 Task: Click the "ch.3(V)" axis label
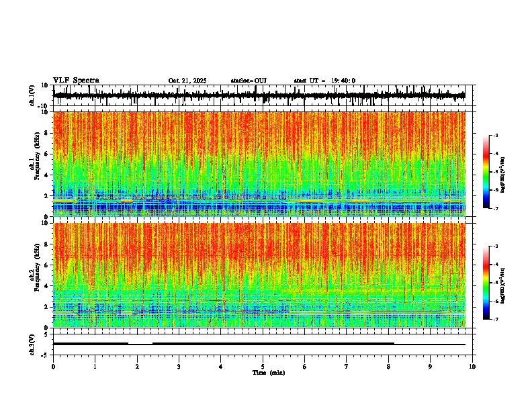(32, 345)
